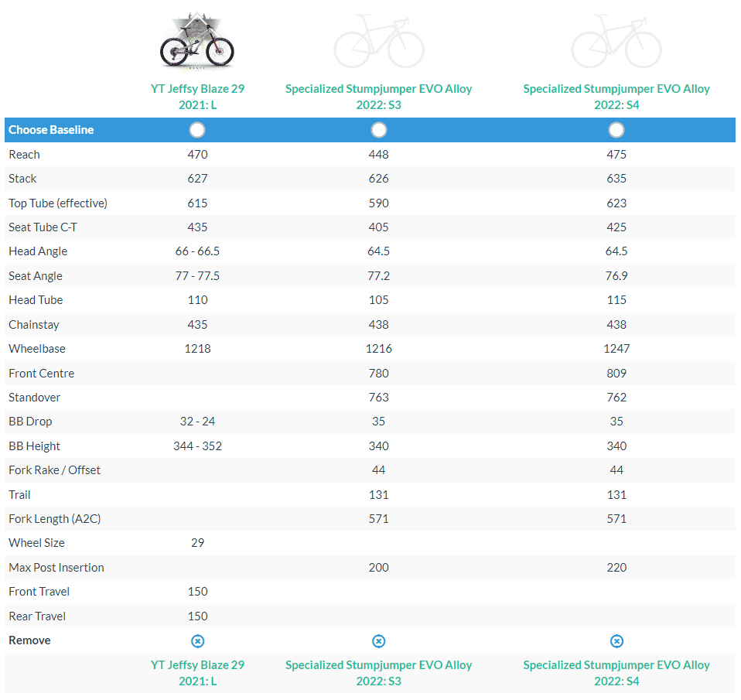Select the Rear Travel row label
Image resolution: width=741 pixels, height=700 pixels.
point(37,616)
